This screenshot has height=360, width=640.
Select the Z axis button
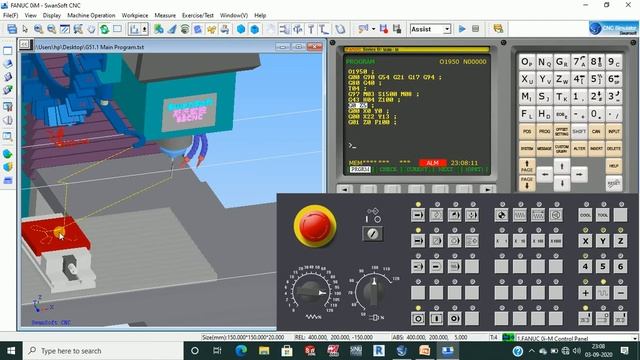pos(620,241)
